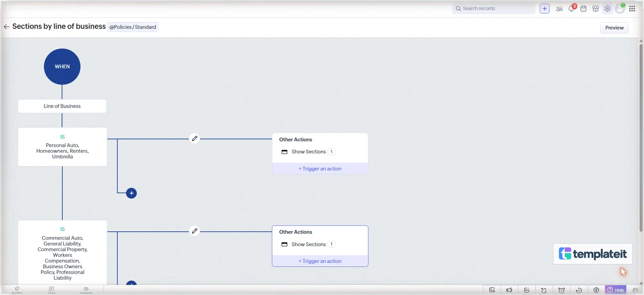This screenshot has width=644, height=295.
Task: Open the Zia assistant icon
Action: (559, 8)
